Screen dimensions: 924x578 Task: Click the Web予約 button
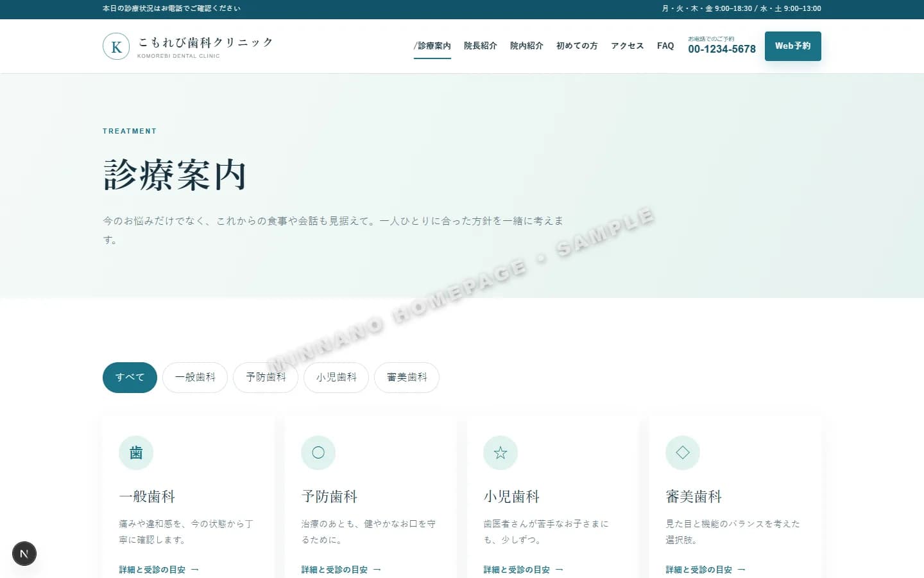pyautogui.click(x=793, y=46)
